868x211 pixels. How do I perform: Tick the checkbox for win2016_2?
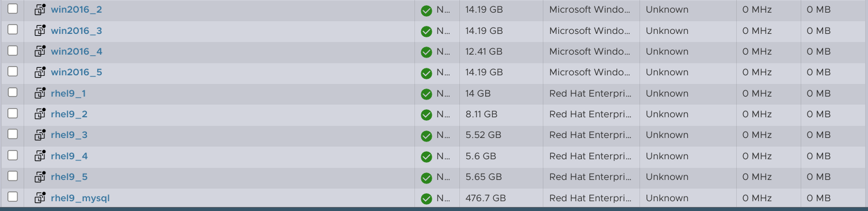click(x=13, y=9)
